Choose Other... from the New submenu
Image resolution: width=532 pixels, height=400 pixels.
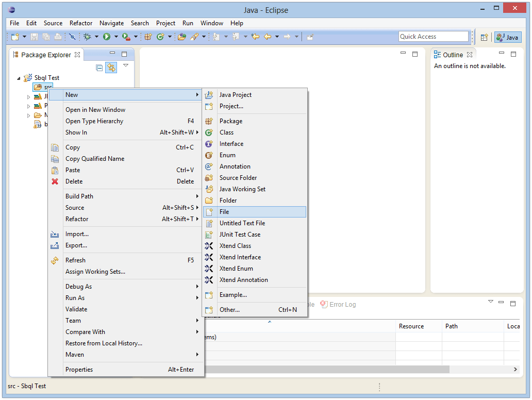tap(255, 310)
